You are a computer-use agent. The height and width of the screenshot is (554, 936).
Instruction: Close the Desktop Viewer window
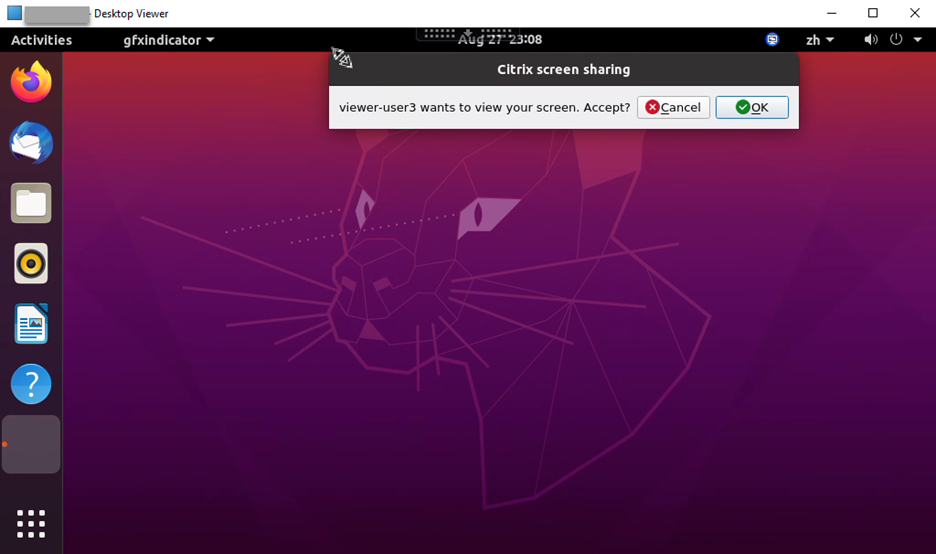click(x=915, y=13)
